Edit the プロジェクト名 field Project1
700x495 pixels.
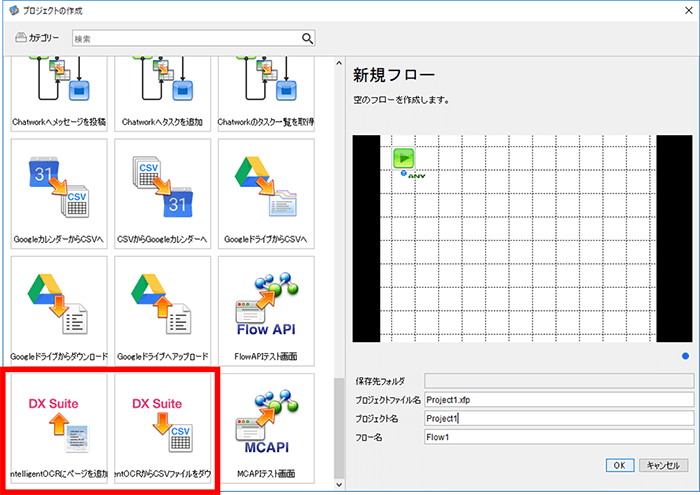tap(559, 418)
